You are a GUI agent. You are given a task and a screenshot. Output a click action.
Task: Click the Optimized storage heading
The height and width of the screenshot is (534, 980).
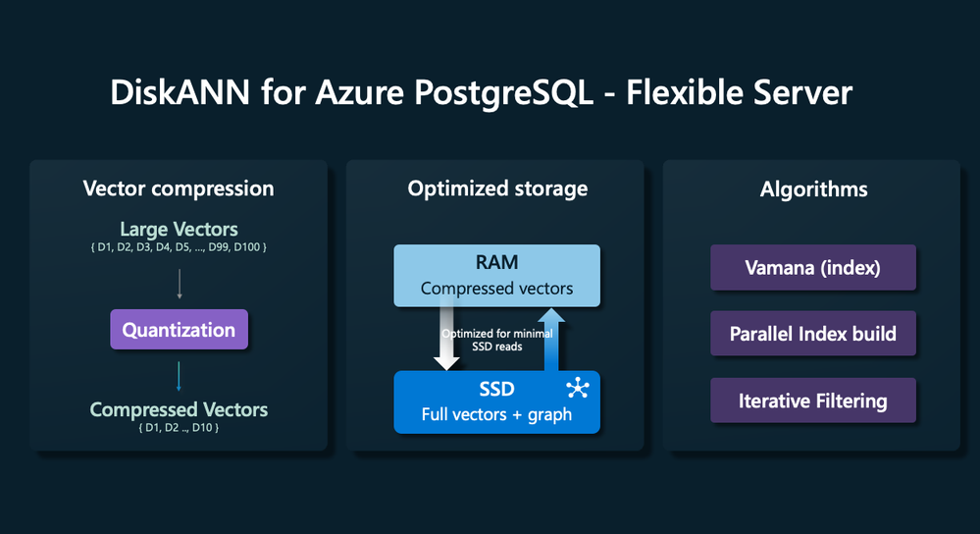pyautogui.click(x=497, y=188)
